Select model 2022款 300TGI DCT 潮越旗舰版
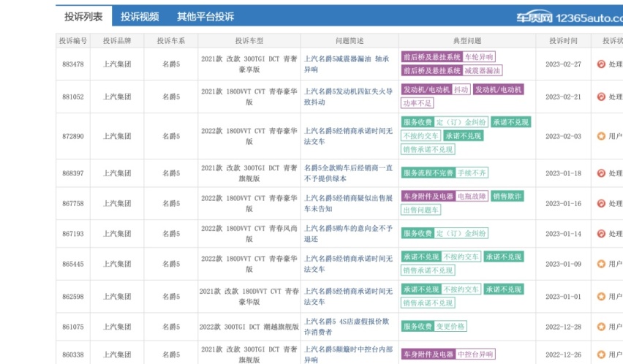Viewport: 623px width, 364px height. pos(249,327)
